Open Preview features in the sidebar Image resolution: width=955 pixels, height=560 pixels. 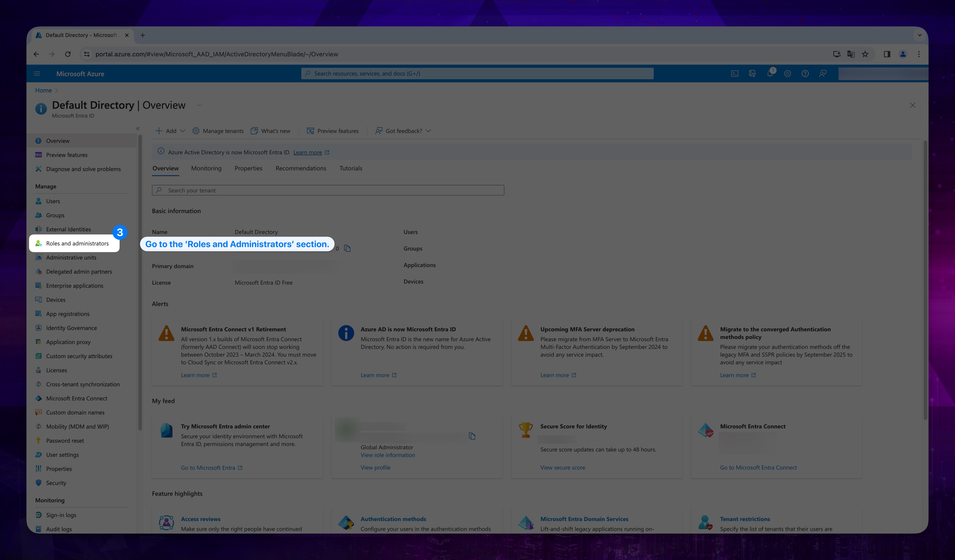67,155
